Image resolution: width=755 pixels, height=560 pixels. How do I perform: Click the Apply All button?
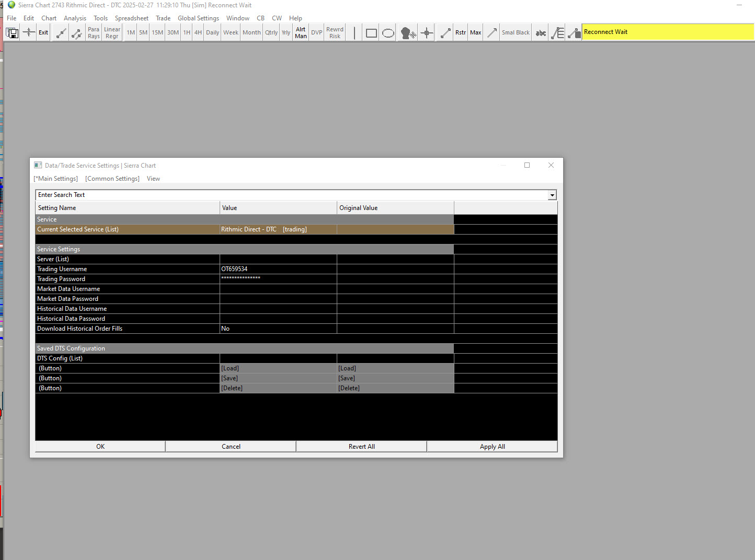coord(493,447)
